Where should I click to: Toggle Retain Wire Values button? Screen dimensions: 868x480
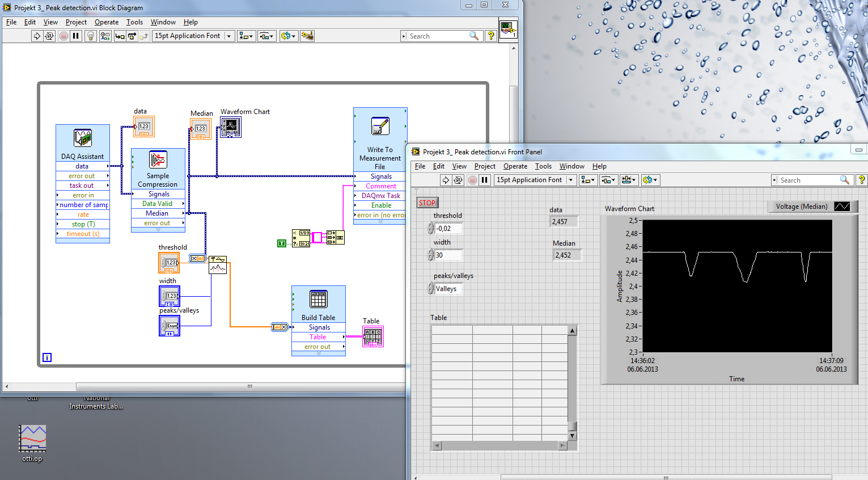[105, 36]
